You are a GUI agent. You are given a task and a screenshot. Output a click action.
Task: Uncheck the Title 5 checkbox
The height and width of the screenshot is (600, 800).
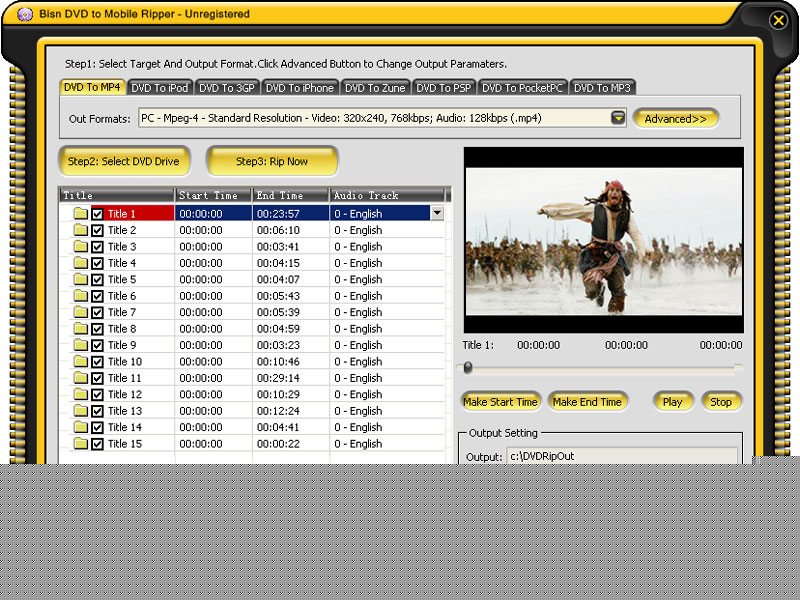click(97, 280)
